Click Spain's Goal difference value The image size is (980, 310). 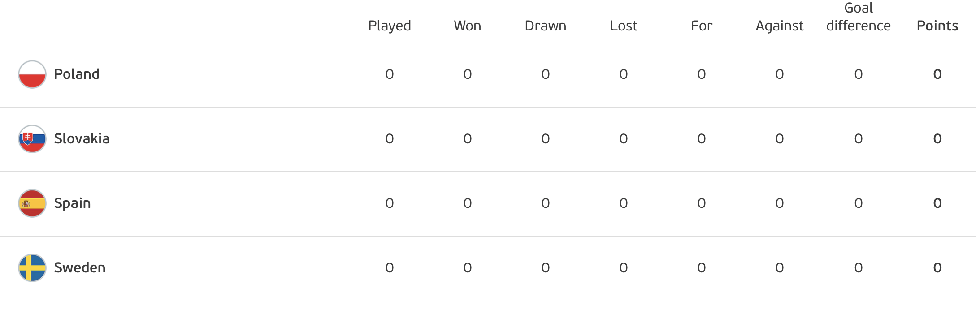tap(859, 203)
